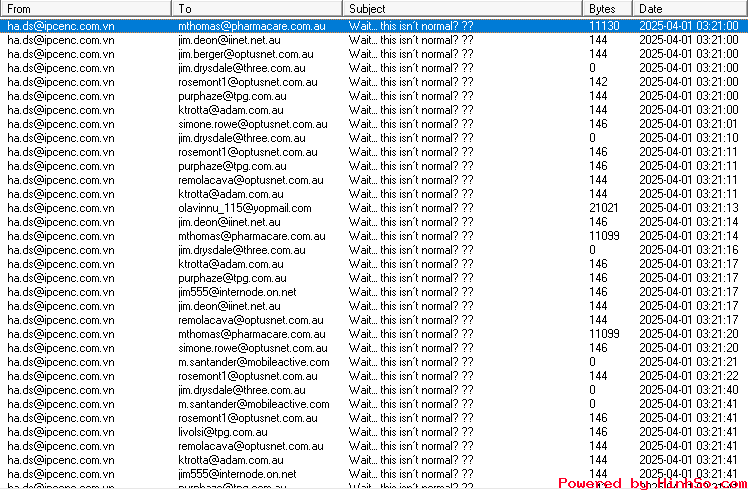Click the 11130 bytes value

point(604,26)
